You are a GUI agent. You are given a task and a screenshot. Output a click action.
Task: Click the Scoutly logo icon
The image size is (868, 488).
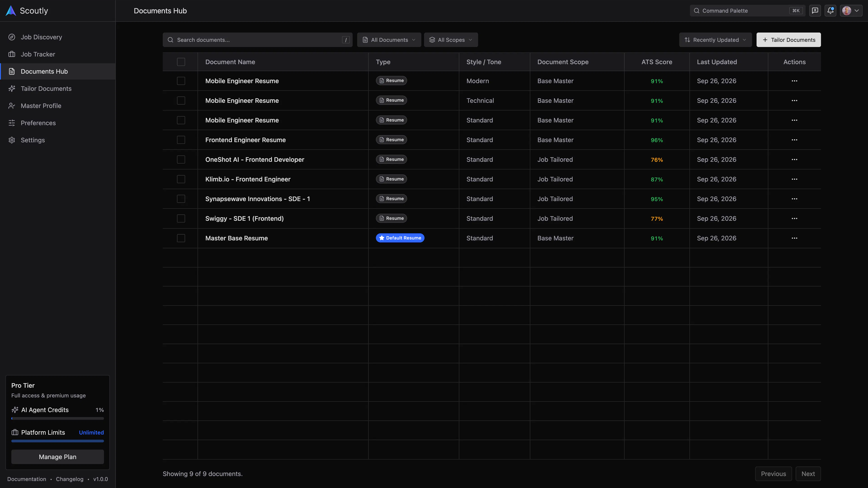[x=11, y=10]
